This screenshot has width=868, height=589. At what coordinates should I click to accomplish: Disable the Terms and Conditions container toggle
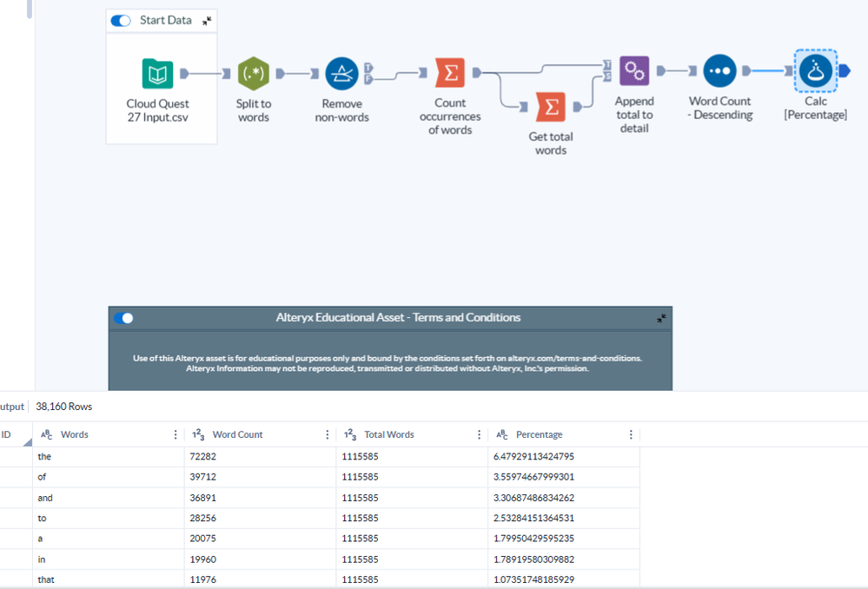[124, 318]
